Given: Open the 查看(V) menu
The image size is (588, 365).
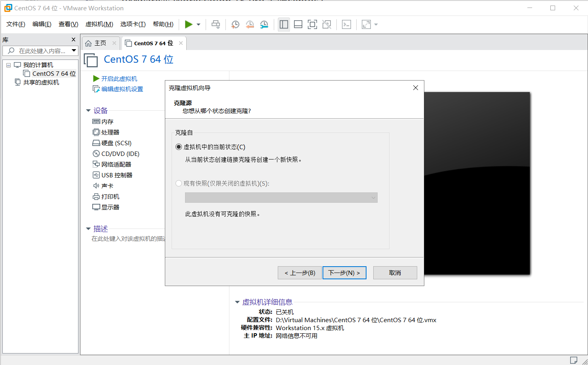Looking at the screenshot, I should point(69,24).
